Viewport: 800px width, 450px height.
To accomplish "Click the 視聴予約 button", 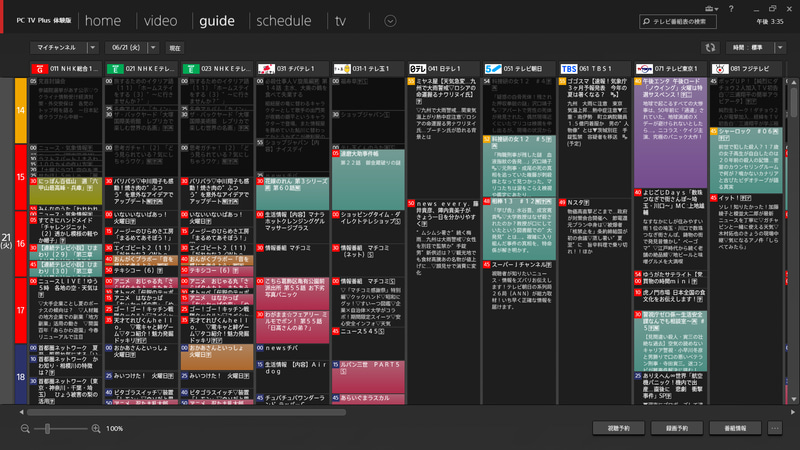I will pyautogui.click(x=618, y=429).
